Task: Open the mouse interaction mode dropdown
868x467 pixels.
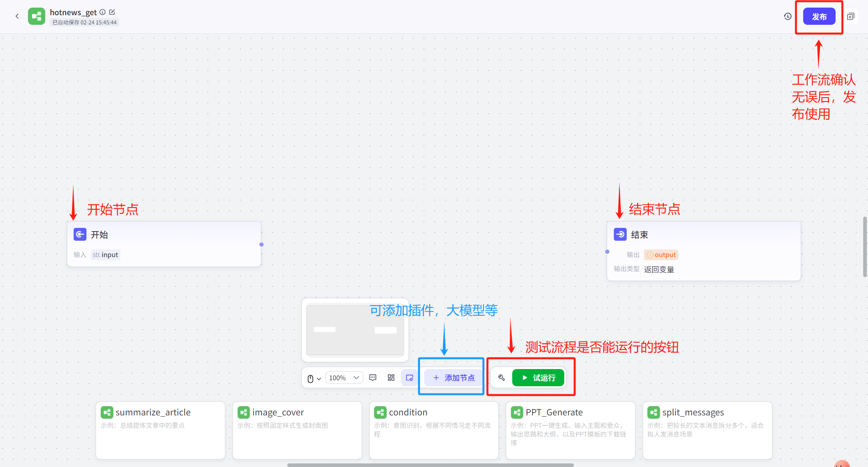Action: [x=314, y=378]
